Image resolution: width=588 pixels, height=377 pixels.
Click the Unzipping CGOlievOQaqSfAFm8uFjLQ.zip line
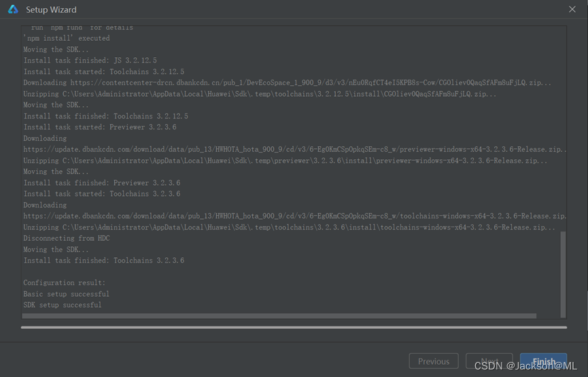260,94
